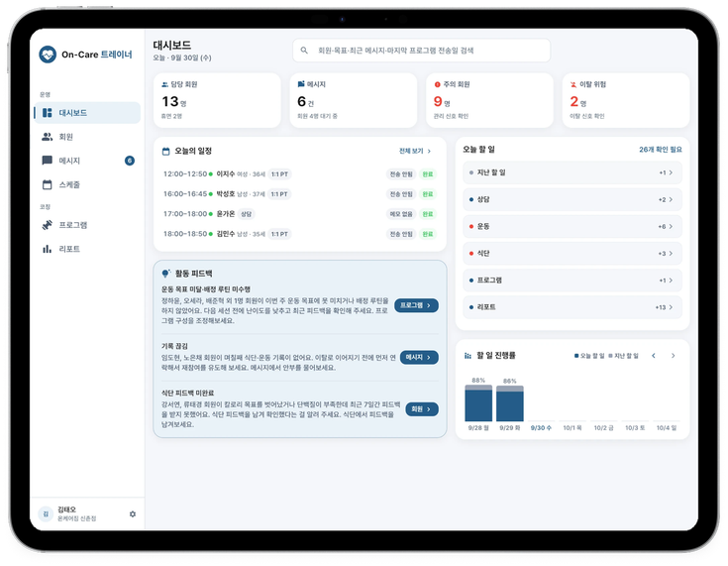Screen dimensions: 728x566
Task: Open the 대시보드 sidebar item
Action: tap(87, 113)
